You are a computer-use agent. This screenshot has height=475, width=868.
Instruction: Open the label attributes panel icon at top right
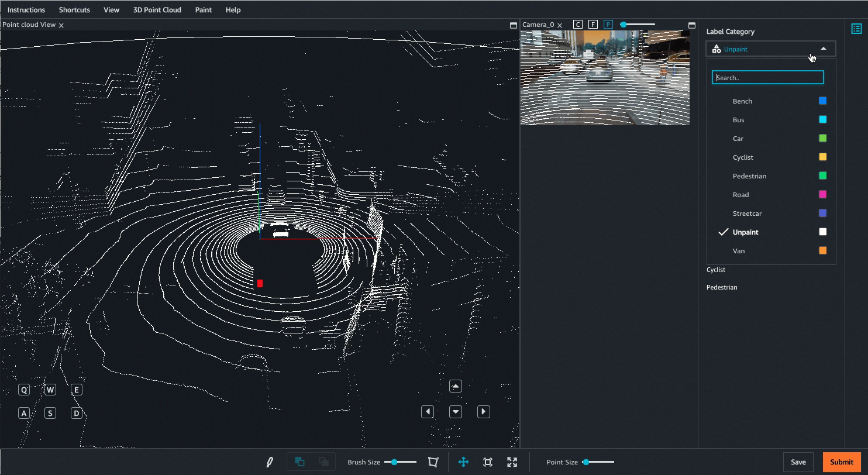pos(856,28)
